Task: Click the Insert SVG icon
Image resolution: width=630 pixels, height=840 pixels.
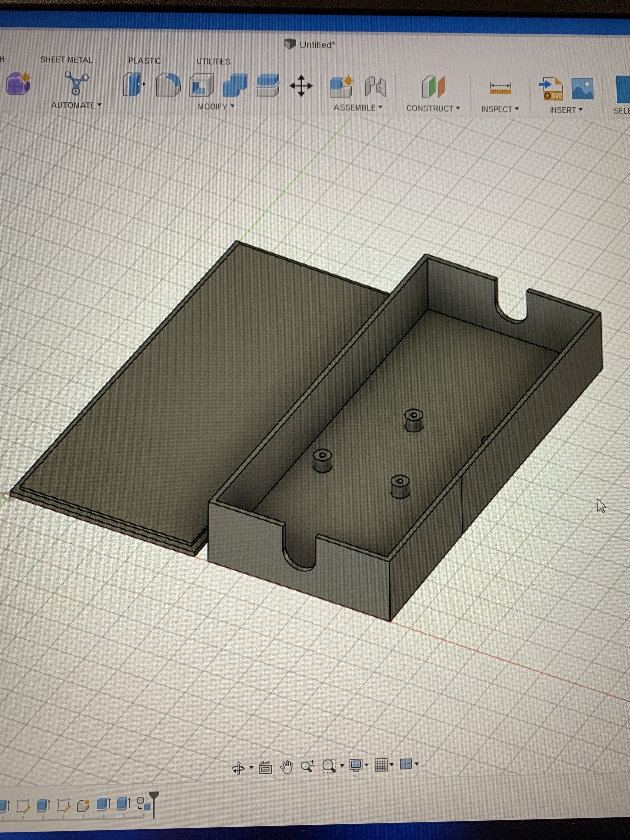Action: (x=551, y=89)
